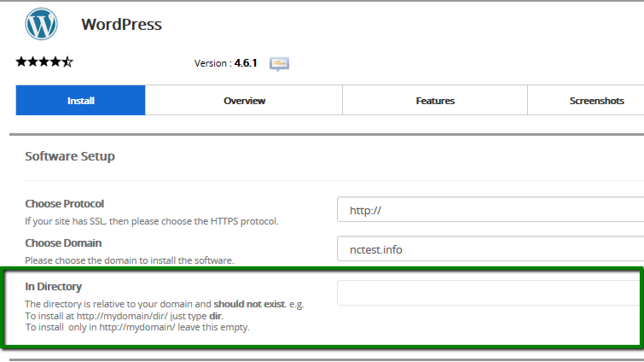Go to the Features tab
The height and width of the screenshot is (362, 644).
point(435,101)
